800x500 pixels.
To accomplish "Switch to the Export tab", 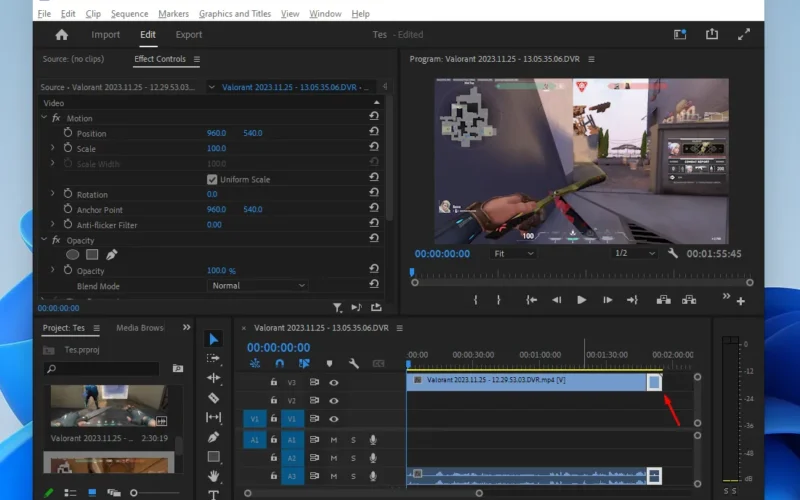I will tap(189, 35).
